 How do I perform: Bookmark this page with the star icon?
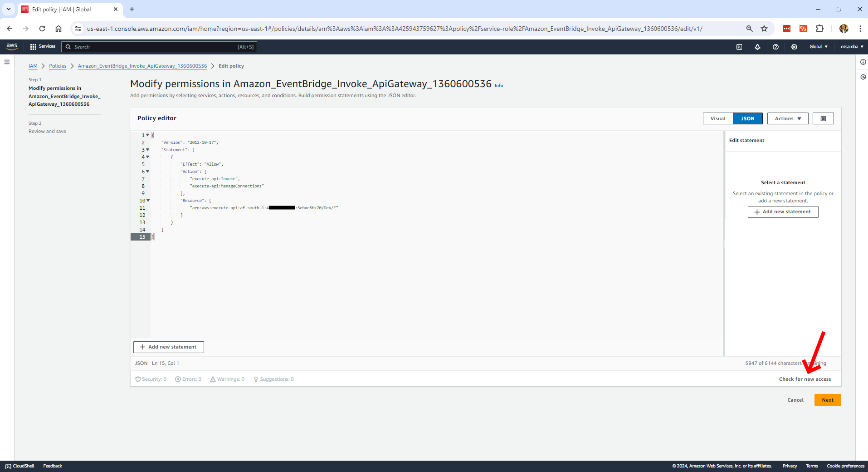(x=764, y=29)
